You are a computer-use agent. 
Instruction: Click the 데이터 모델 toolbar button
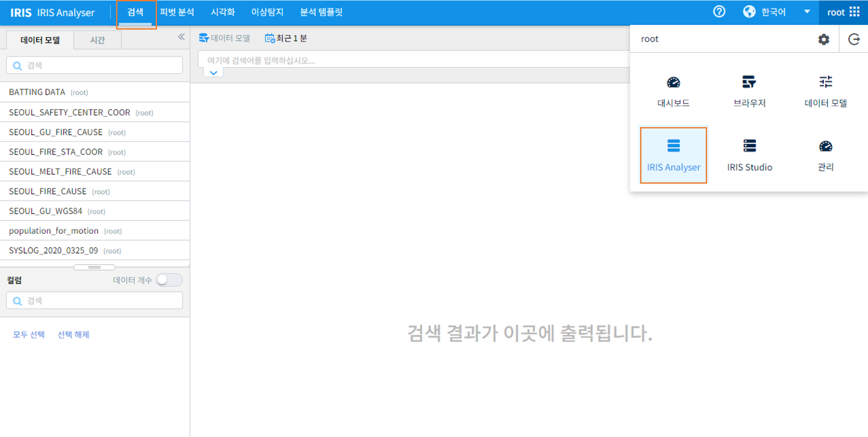(224, 38)
